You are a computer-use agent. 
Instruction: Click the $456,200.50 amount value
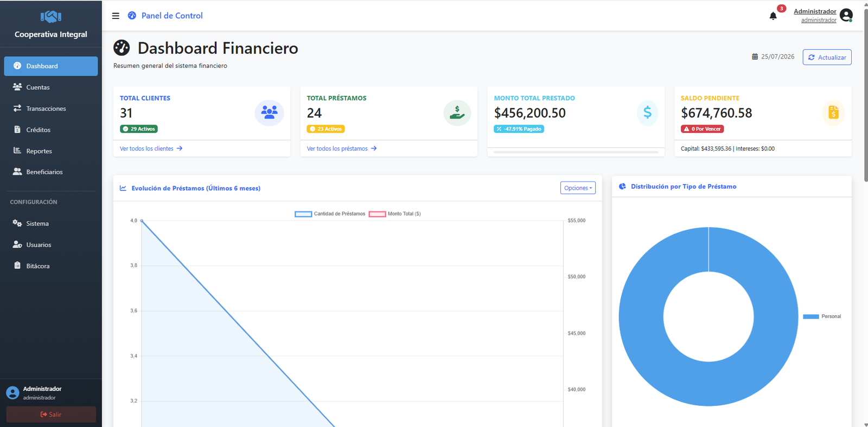coord(530,113)
